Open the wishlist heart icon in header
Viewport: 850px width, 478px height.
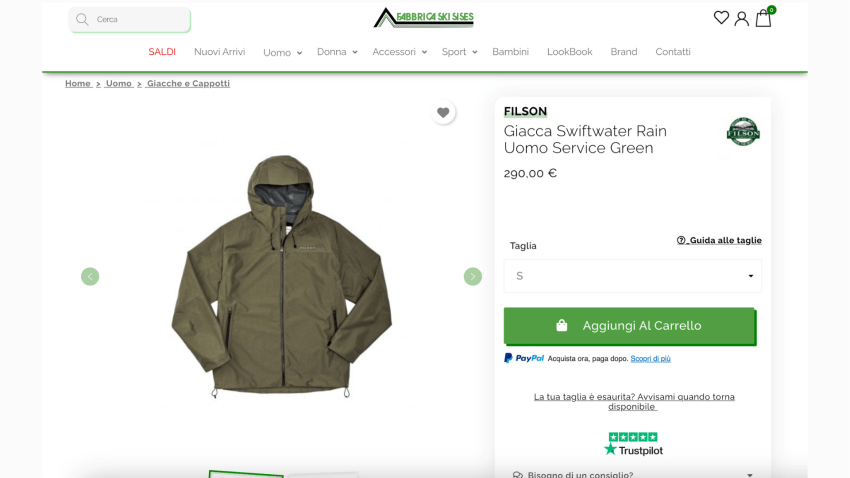point(721,18)
